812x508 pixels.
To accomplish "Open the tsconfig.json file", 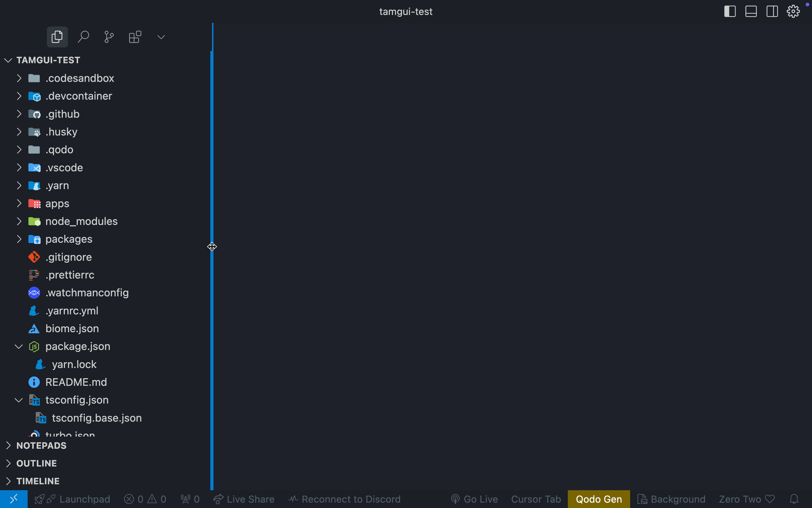I will tap(77, 400).
